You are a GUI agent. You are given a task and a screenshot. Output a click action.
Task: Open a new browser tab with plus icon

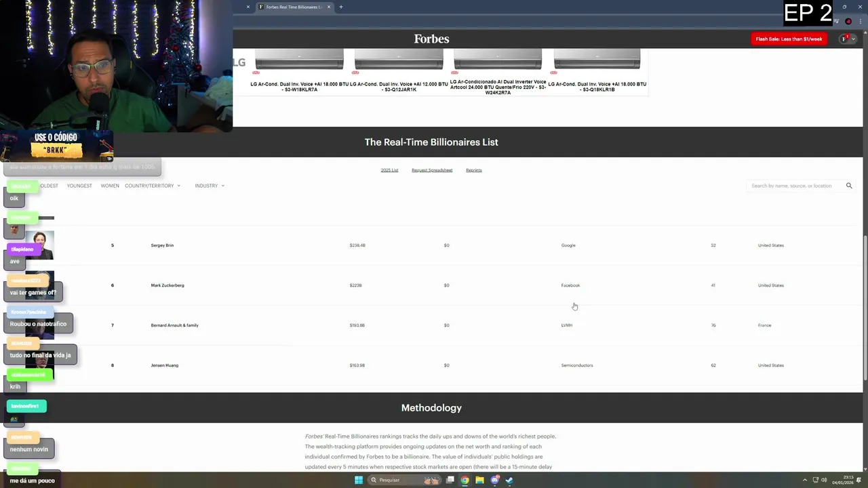(341, 7)
